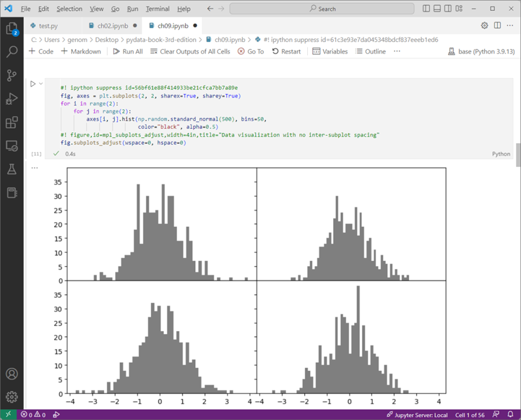Open the Jupyter notebook sidebar icon
The width and height of the screenshot is (521, 420).
click(12, 193)
